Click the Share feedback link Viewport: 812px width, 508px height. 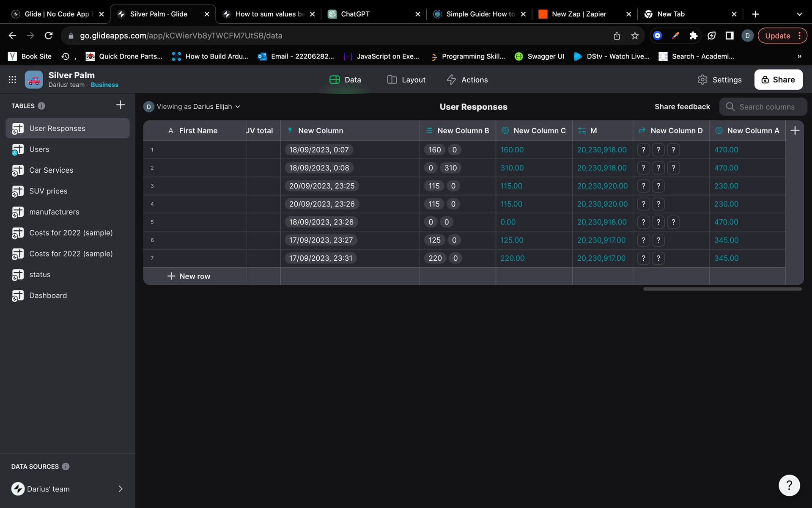682,107
